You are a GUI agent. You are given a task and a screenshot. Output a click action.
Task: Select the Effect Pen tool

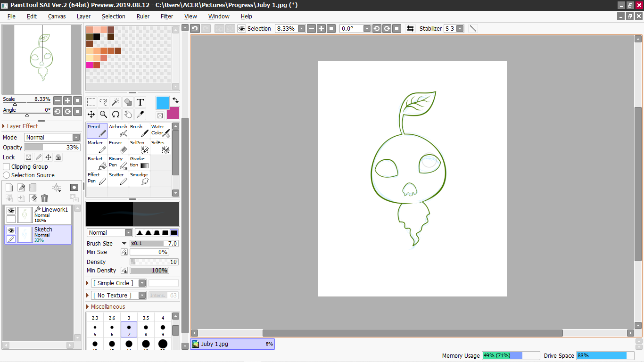click(x=97, y=179)
